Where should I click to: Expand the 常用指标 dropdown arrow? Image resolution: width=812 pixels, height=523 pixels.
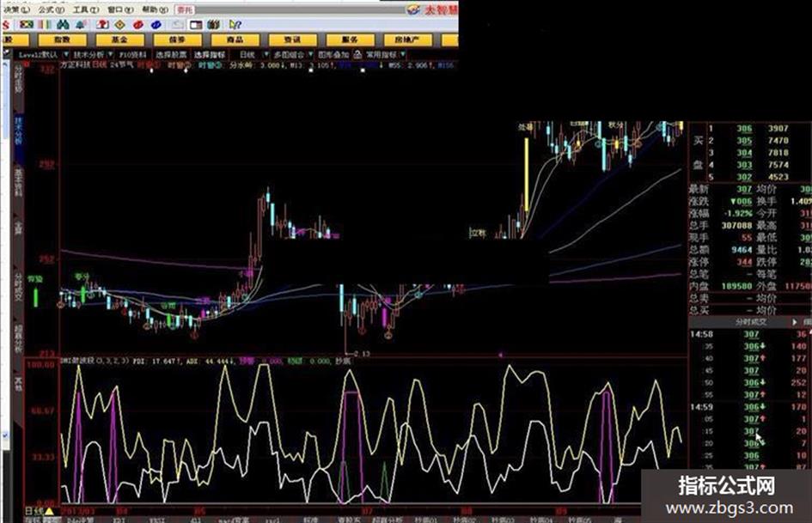click(402, 54)
